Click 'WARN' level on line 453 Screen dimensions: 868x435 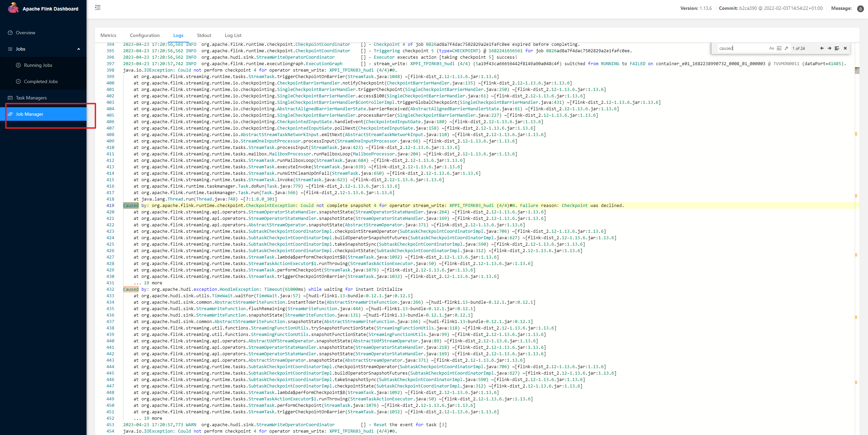coord(191,424)
